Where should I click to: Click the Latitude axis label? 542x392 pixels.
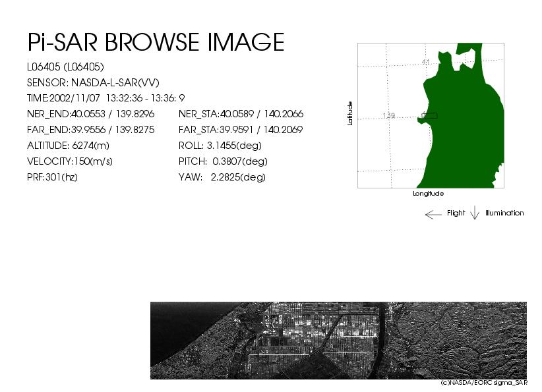350,113
